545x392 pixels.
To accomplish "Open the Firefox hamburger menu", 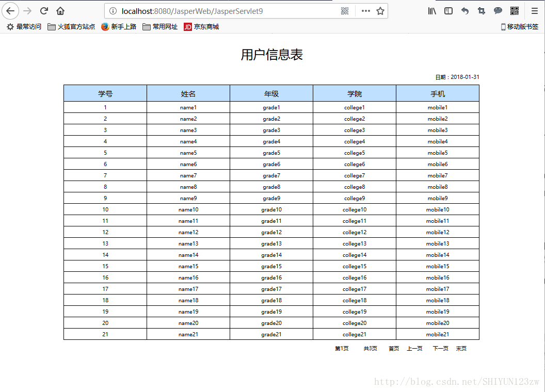I will coord(535,11).
